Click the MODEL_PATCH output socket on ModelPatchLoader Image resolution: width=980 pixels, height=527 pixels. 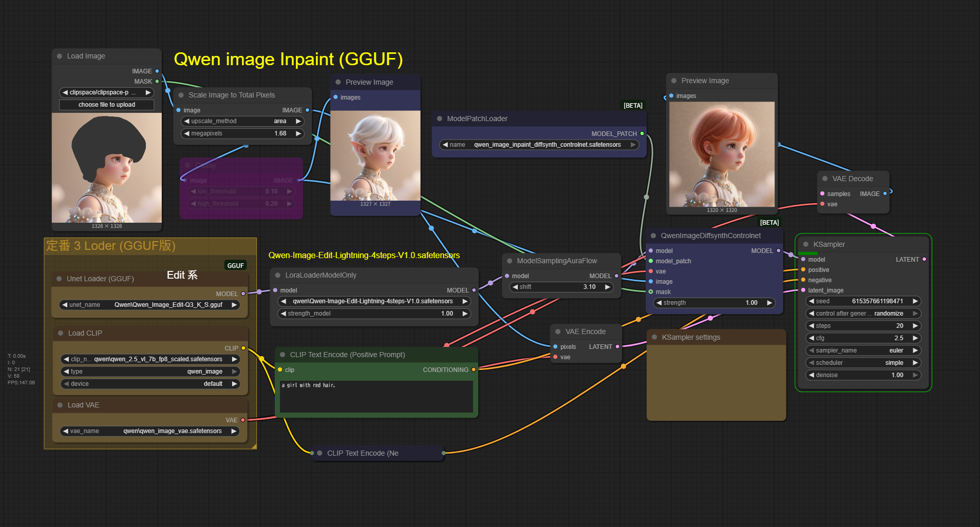point(642,134)
